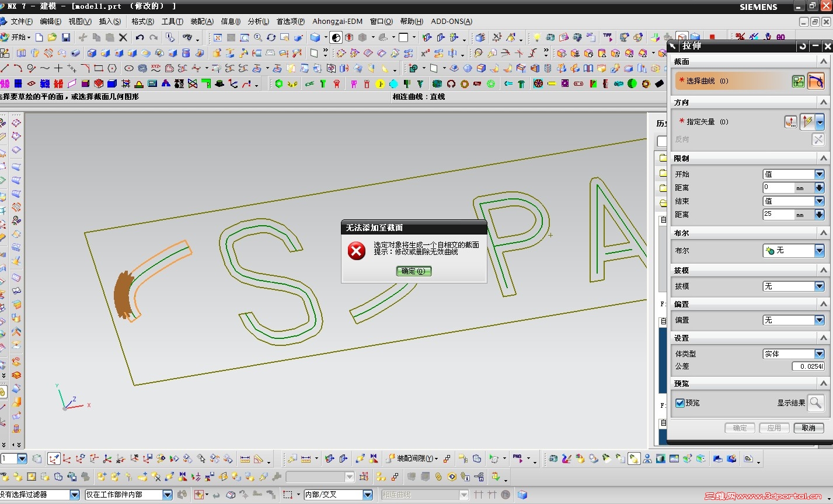Open the 插入(S) menu

coord(110,22)
